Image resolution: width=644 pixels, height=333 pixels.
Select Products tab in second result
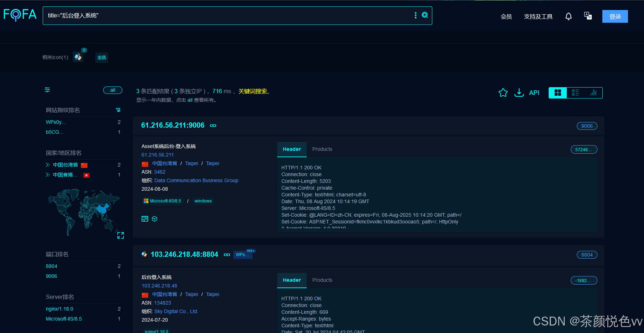pos(322,280)
